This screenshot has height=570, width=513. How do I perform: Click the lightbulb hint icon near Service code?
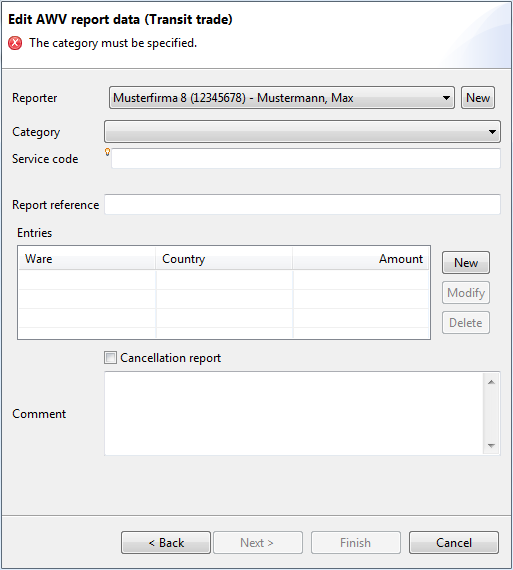(x=107, y=152)
